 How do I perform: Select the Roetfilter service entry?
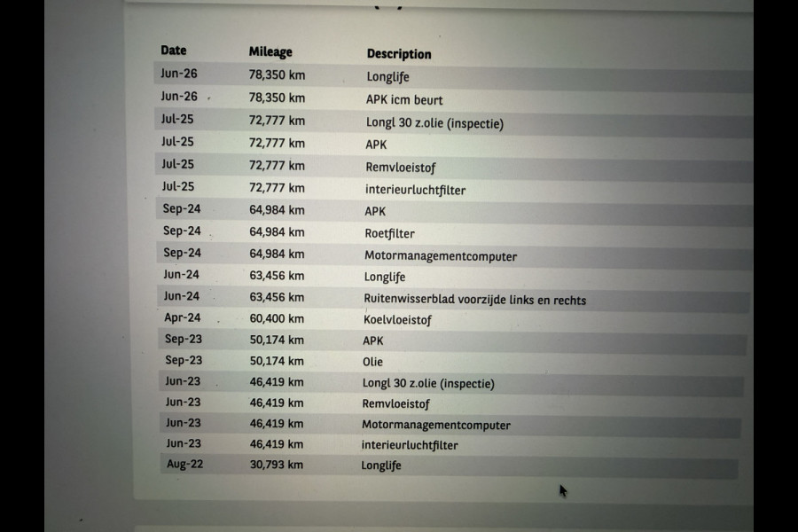coord(389,234)
